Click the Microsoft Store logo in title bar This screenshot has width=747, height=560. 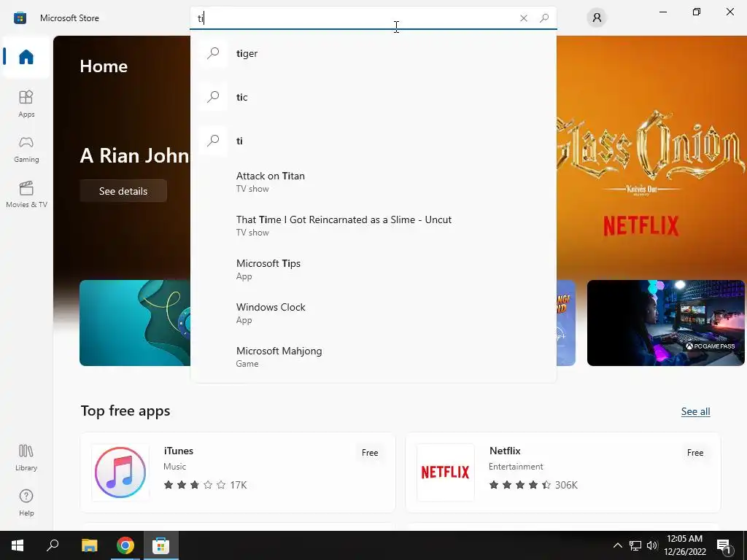tap(20, 18)
